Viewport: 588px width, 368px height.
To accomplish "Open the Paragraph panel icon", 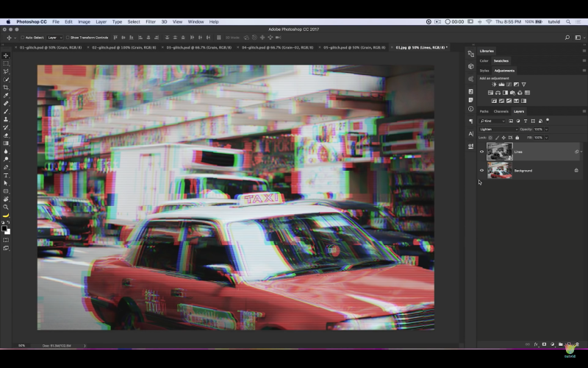I will [471, 121].
